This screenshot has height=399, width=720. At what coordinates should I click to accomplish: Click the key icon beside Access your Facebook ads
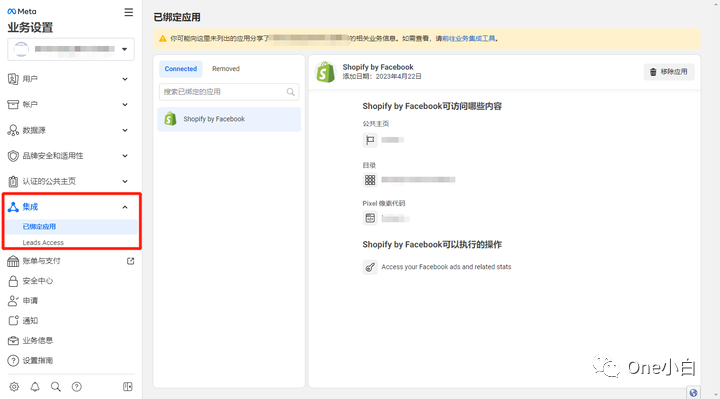coord(370,267)
